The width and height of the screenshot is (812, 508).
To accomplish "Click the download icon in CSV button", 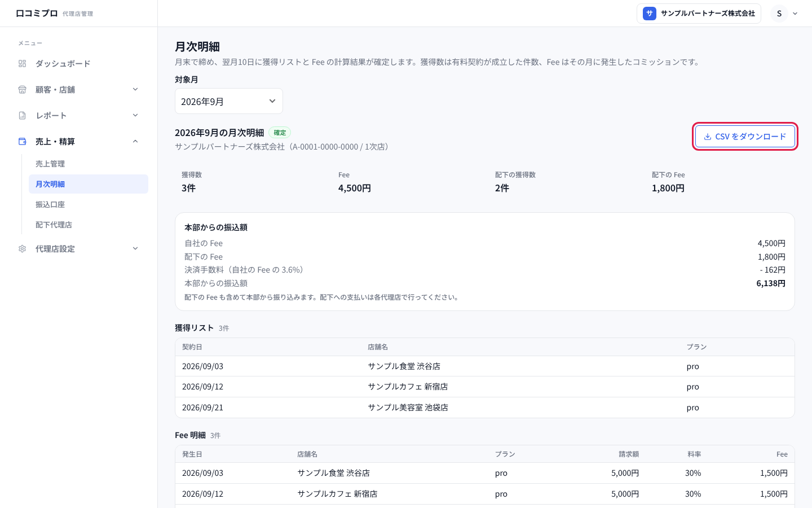I will (x=708, y=137).
